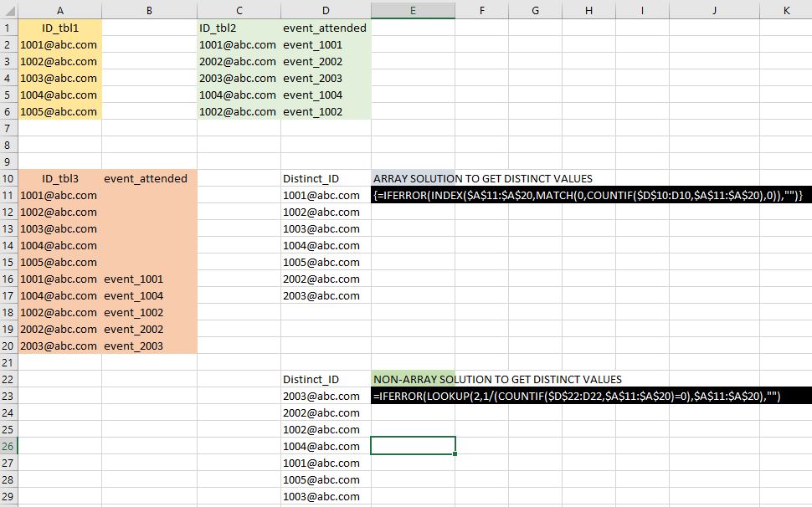Click event_1001 in cell D2
The image size is (812, 507).
[326, 44]
